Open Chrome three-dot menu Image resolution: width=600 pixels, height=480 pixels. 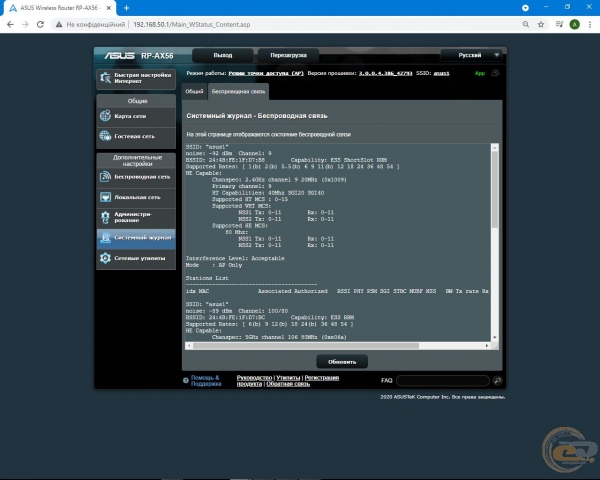pos(590,24)
